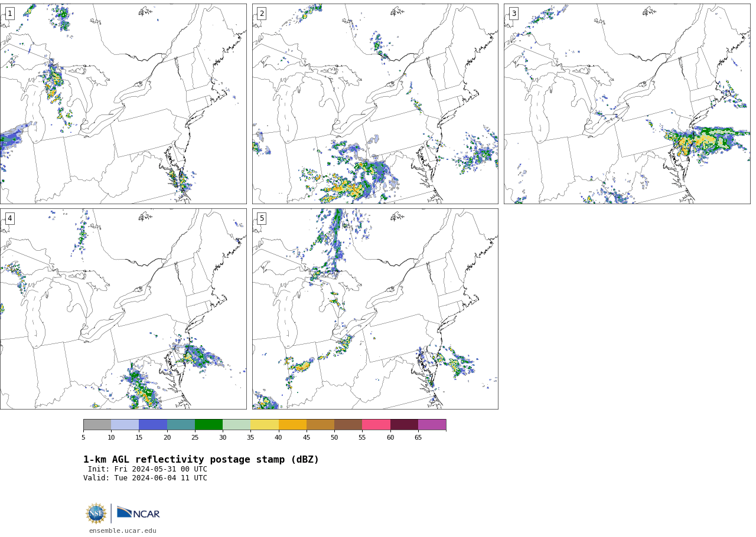Select the blue 15-20 dBZ swatch
This screenshot has width=756, height=537.
[x=153, y=425]
